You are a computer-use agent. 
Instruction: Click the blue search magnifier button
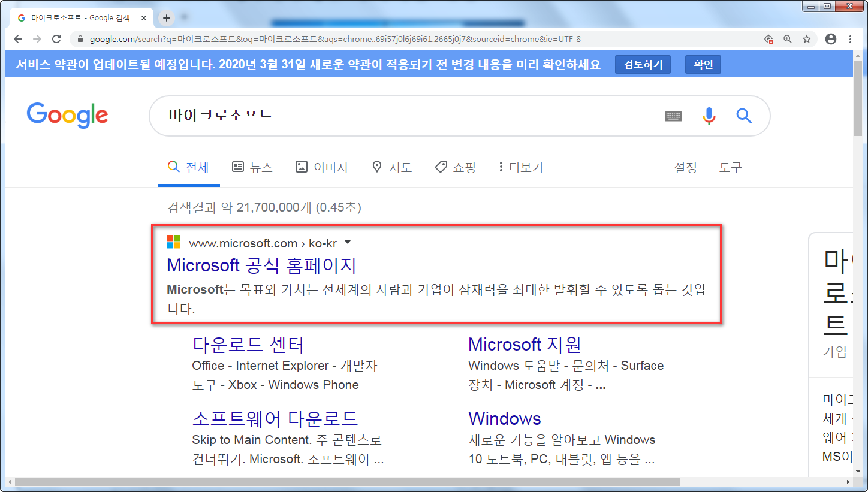(x=744, y=116)
